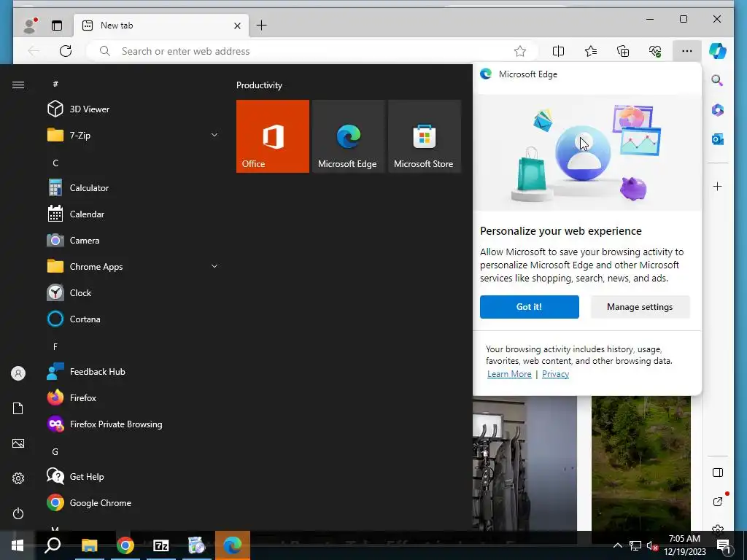Screen dimensions: 747x560
Task: Click the letter C section header
Action: (55, 163)
